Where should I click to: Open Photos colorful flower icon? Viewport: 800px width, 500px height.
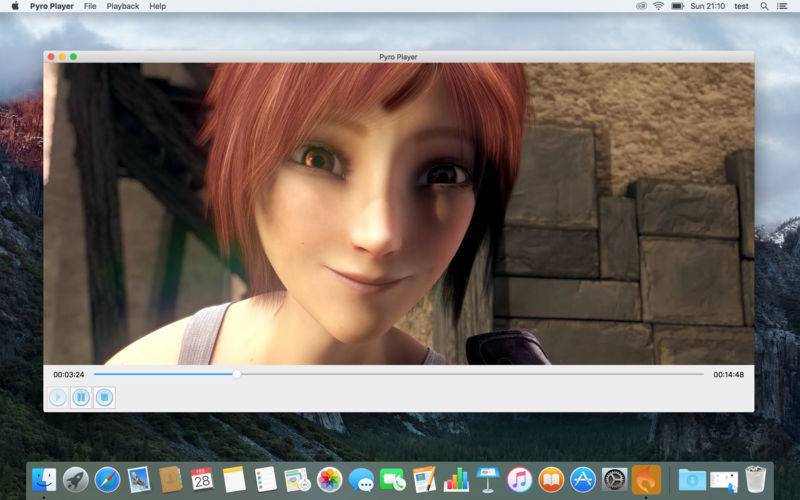[x=330, y=480]
